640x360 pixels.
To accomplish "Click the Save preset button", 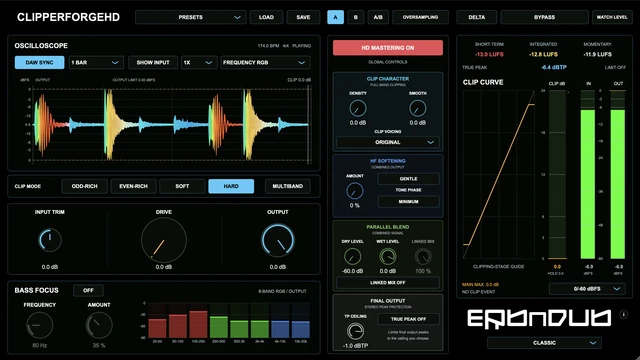I will pos(303,17).
